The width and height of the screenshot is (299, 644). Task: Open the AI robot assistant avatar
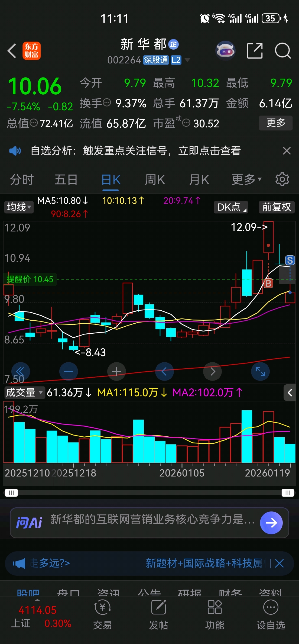click(225, 51)
